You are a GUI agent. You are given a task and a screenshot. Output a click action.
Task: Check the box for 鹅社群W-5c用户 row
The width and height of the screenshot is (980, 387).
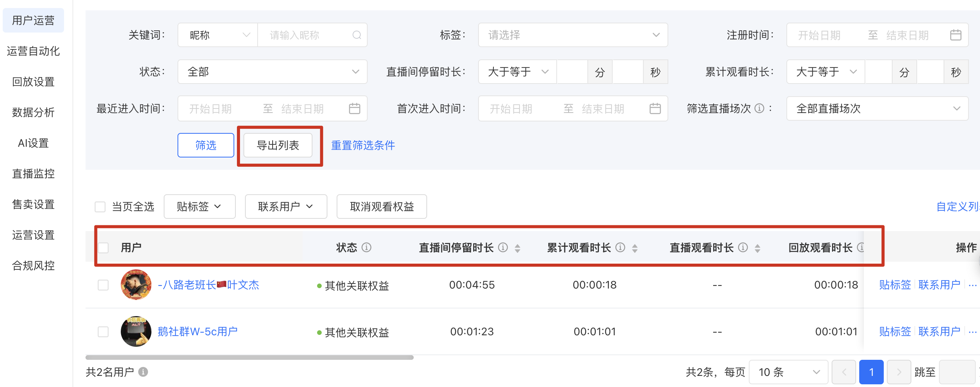pyautogui.click(x=103, y=331)
